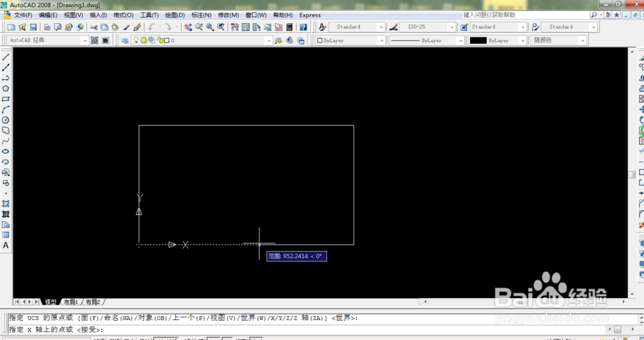Open the QuickCalc calculator

point(290,27)
